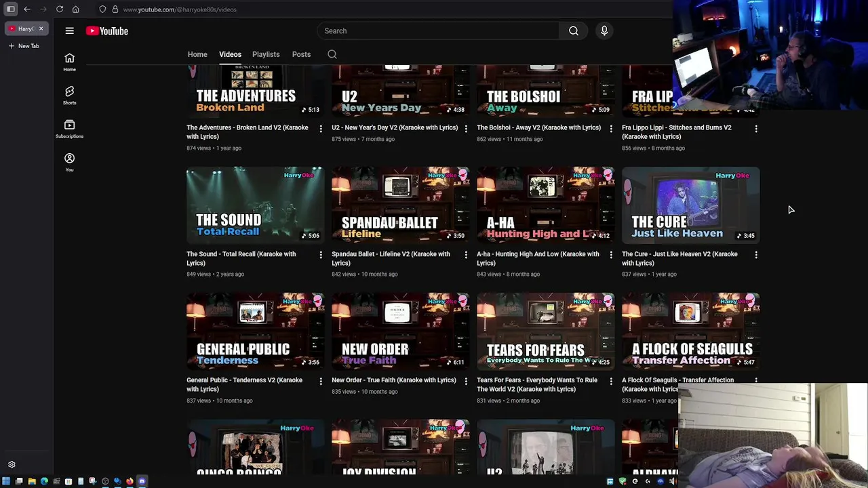Open title link A-ha - Hunting High And Low

pyautogui.click(x=538, y=258)
